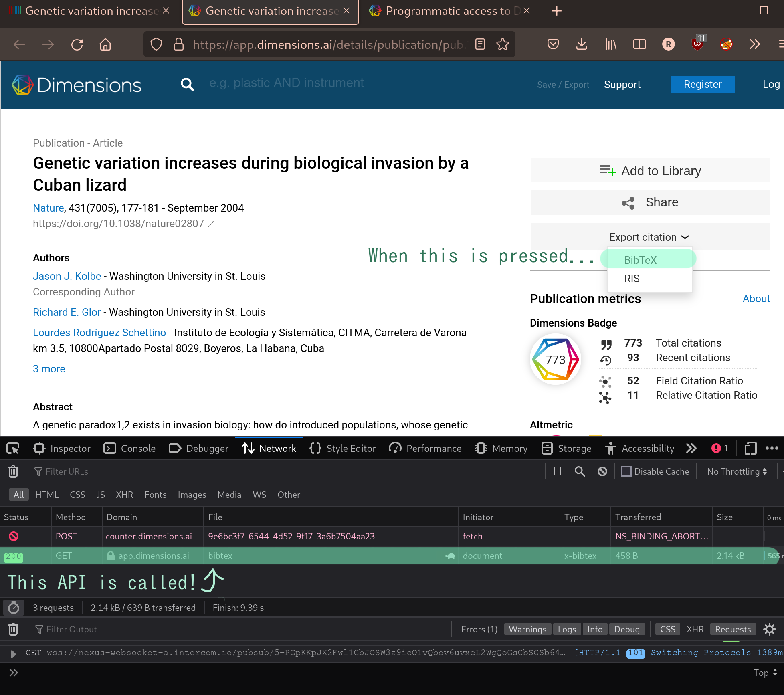Image resolution: width=784 pixels, height=695 pixels.
Task: Open the Top context selector
Action: [765, 673]
